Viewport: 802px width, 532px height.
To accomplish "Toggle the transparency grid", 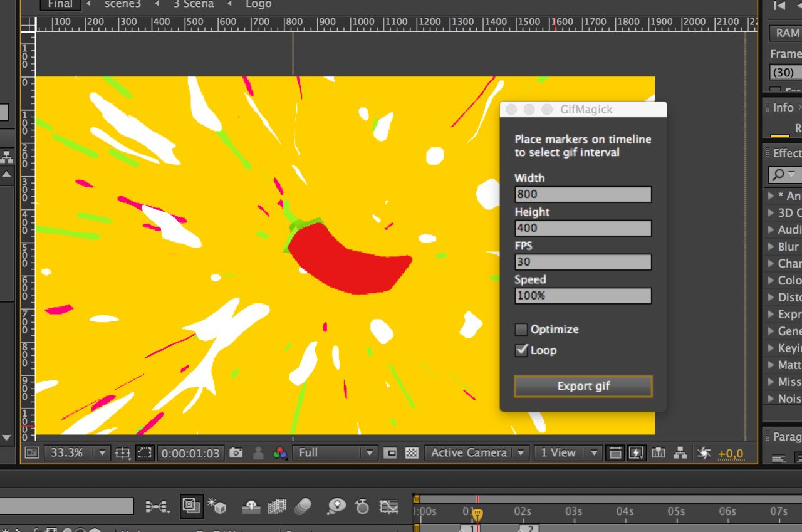I will pos(412,452).
